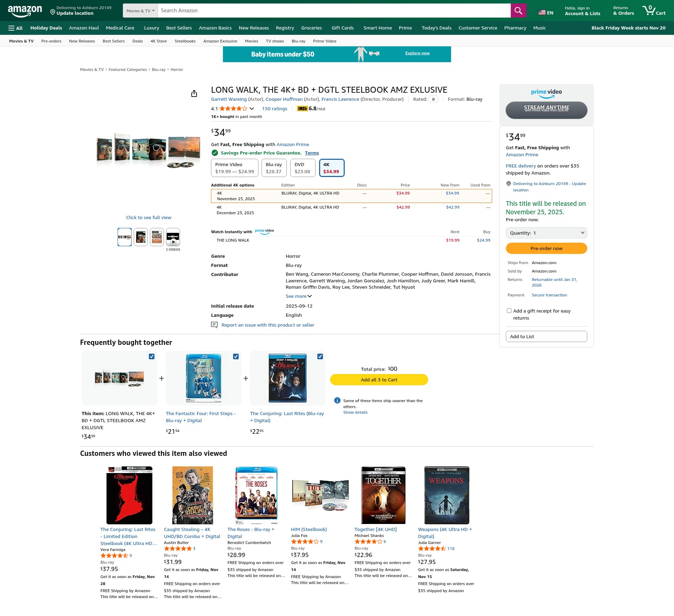Select Holiday Deals in the navigation bar
Image resolution: width=674 pixels, height=616 pixels.
tap(46, 28)
